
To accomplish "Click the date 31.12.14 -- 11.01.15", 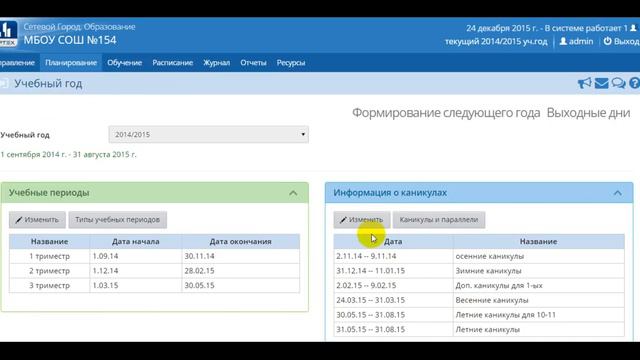I will tap(371, 271).
